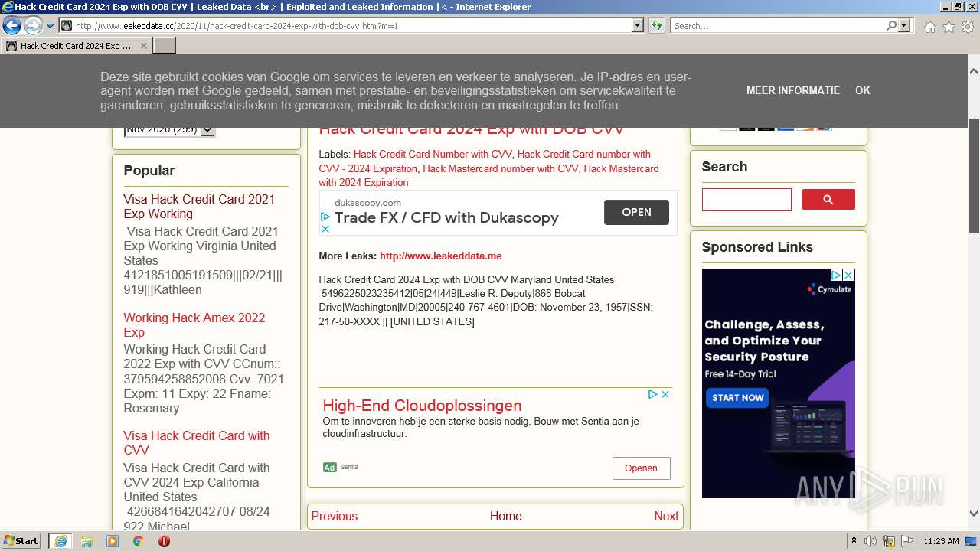Click OPEN on the Dukascopy ad
980x551 pixels.
636,212
